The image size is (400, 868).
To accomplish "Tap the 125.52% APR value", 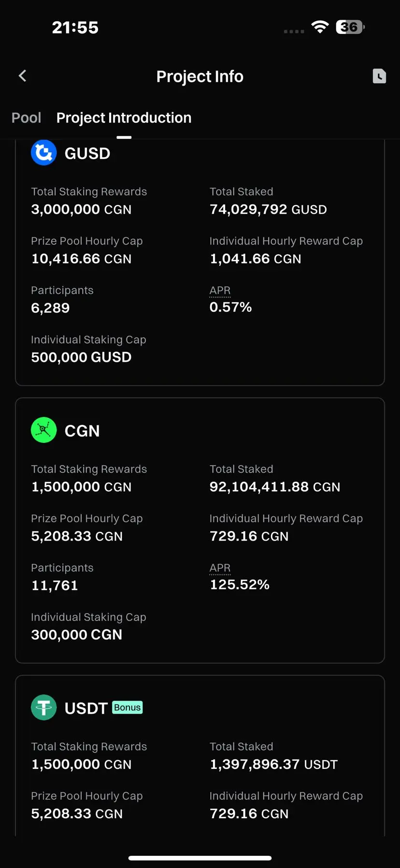I will pos(240,585).
